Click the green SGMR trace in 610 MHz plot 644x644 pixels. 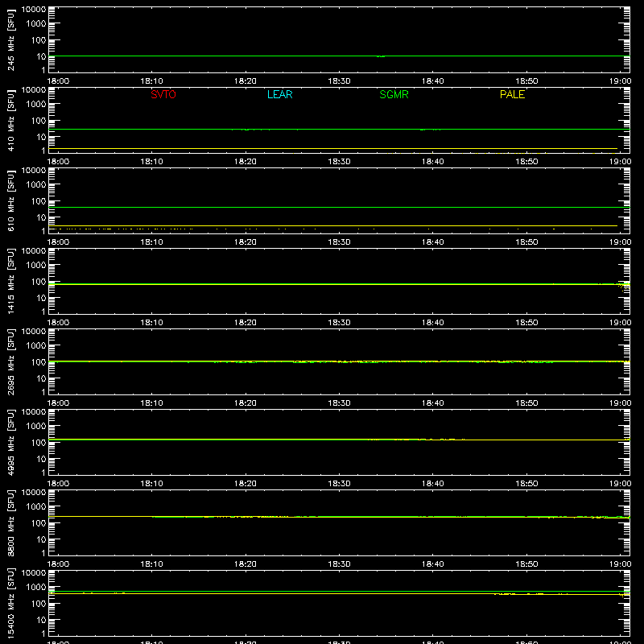tap(339, 207)
